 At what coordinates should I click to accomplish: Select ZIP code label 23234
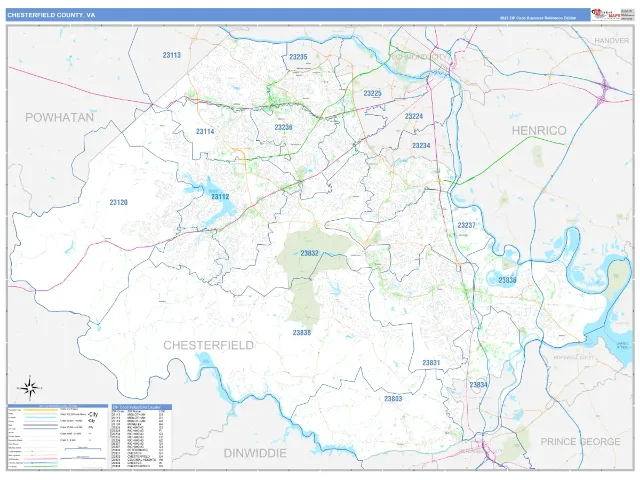(421, 145)
